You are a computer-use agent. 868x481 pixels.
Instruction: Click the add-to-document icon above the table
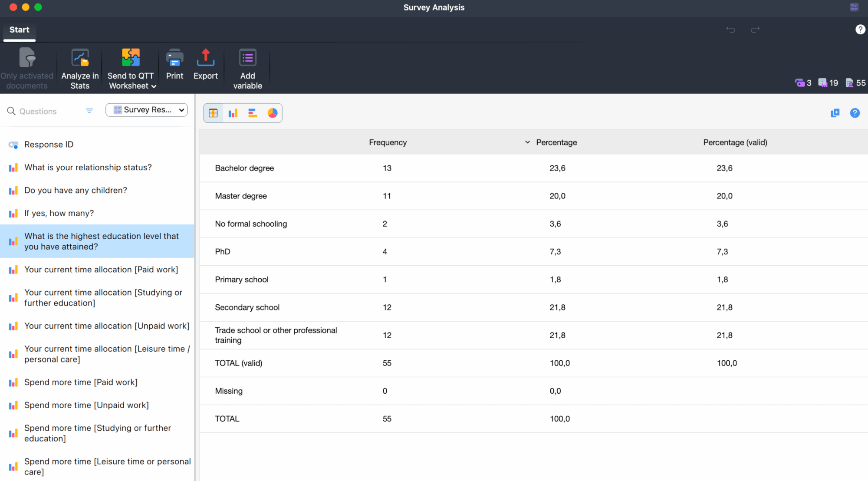click(x=835, y=113)
